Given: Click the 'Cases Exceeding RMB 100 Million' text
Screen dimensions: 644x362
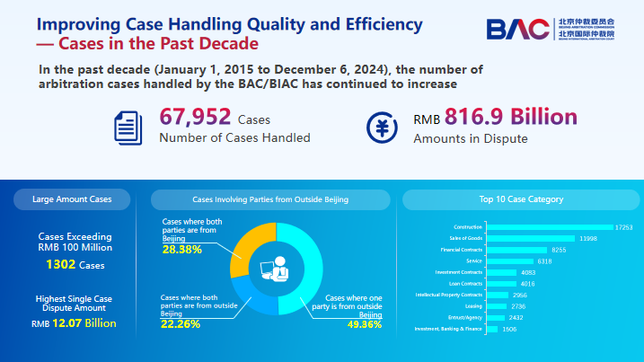Looking at the screenshot, I should [75, 242].
